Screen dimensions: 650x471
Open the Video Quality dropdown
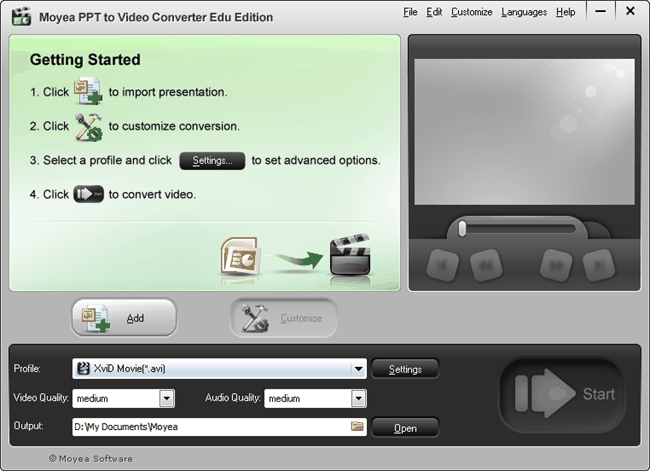click(166, 398)
